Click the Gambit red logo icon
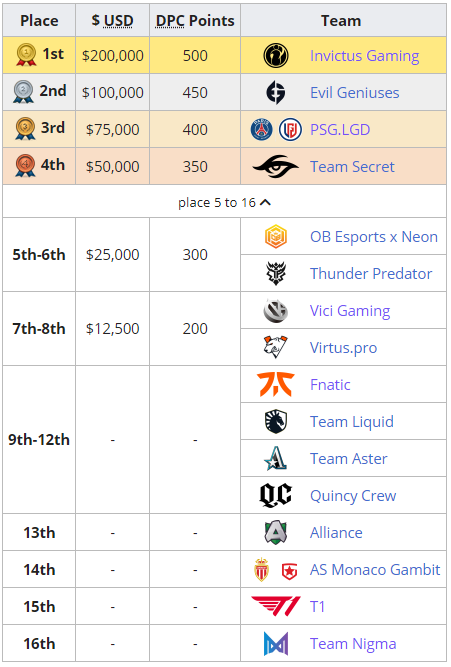Viewport: 451px width, 667px height. click(290, 570)
